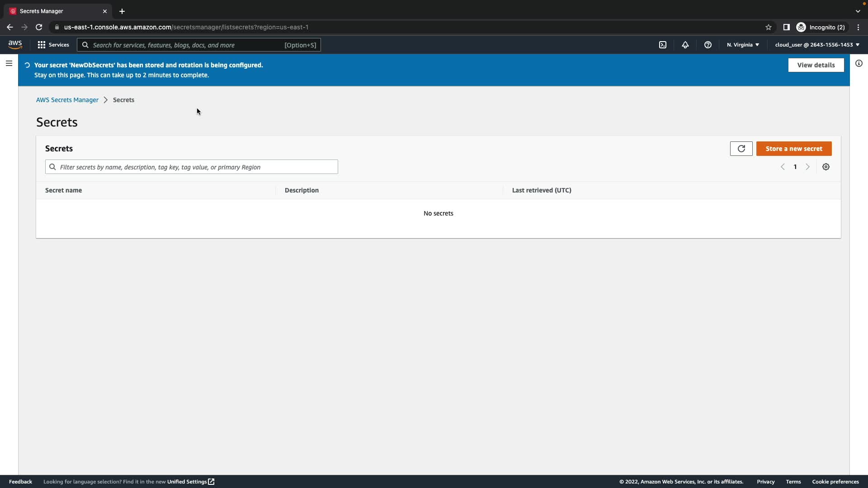Click Store a new secret button
Viewport: 868px width, 488px height.
pos(794,149)
